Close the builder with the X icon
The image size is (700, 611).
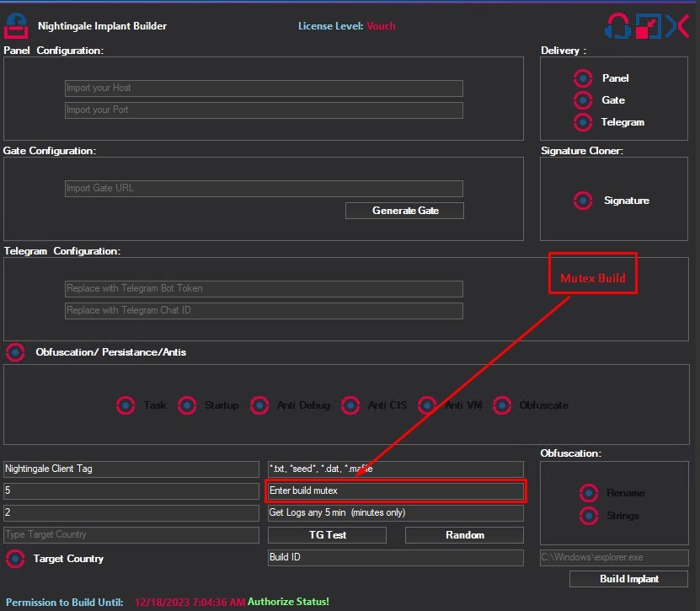coord(677,26)
